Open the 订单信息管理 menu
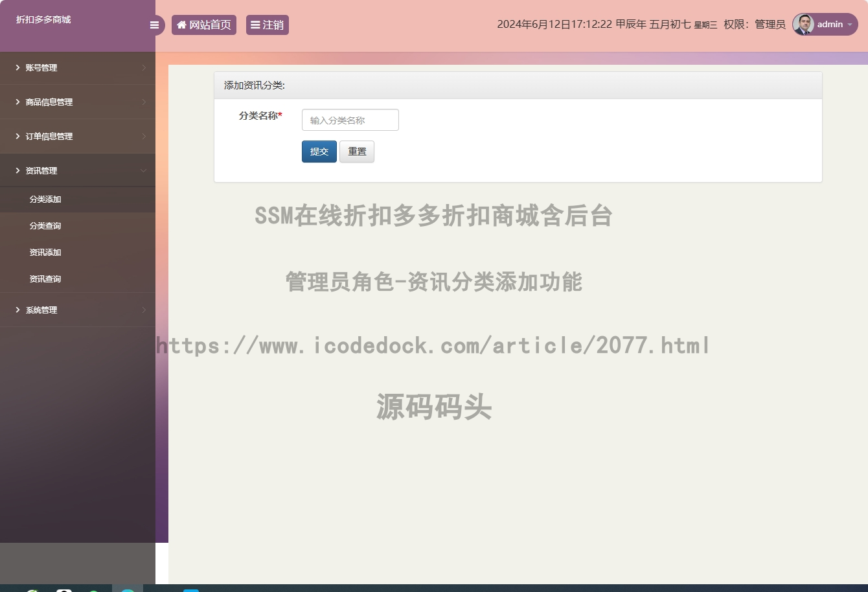This screenshot has width=868, height=592. click(78, 136)
